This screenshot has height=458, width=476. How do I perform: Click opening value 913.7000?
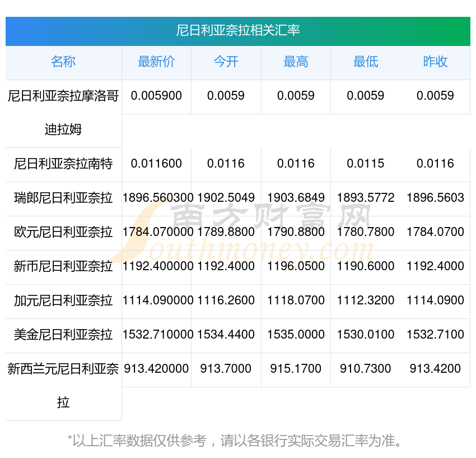tap(226, 369)
